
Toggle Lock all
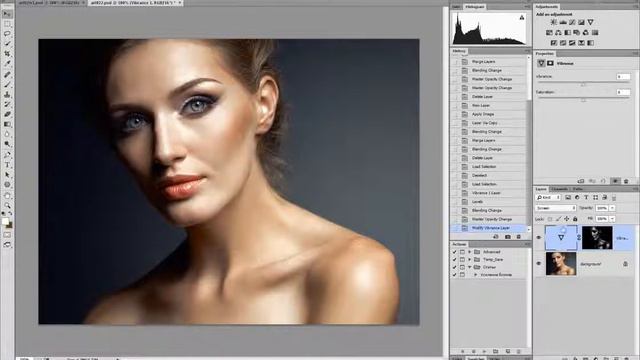(x=575, y=219)
